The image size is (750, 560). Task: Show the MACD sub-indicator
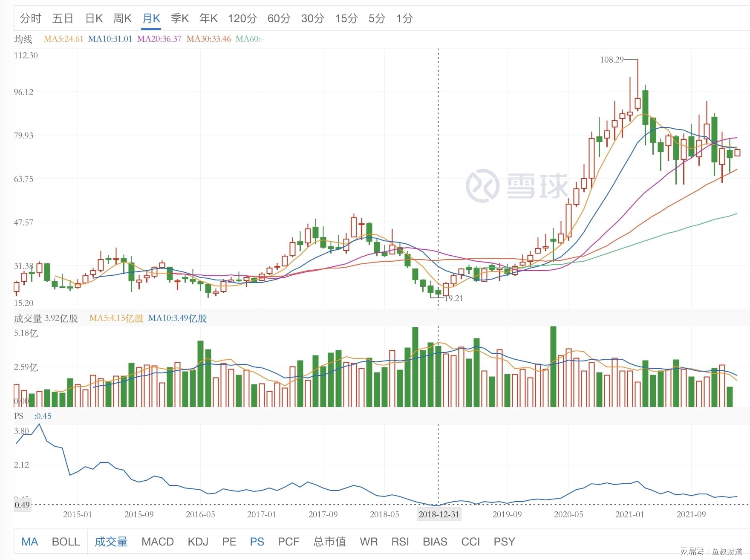pyautogui.click(x=158, y=542)
